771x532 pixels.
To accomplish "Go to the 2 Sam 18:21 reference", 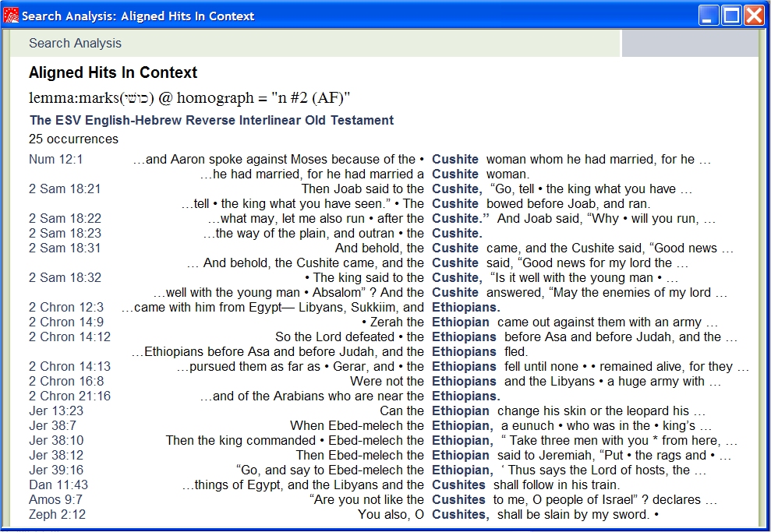I will [65, 189].
